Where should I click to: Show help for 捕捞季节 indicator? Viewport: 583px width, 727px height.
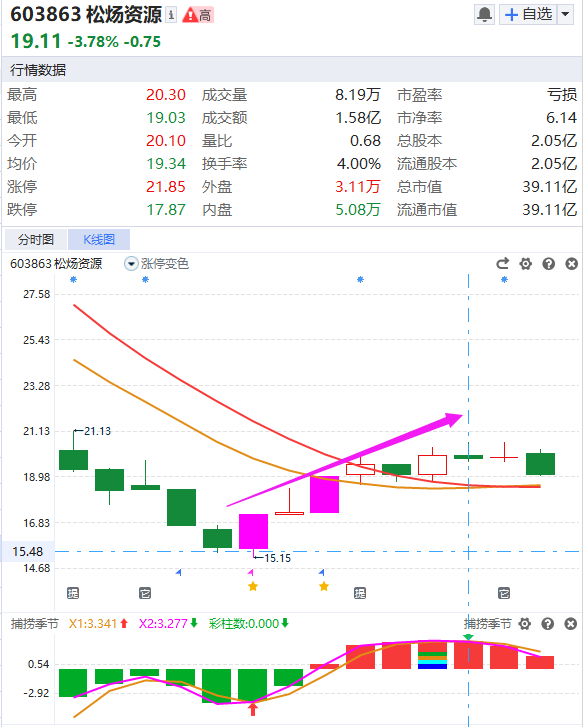548,624
